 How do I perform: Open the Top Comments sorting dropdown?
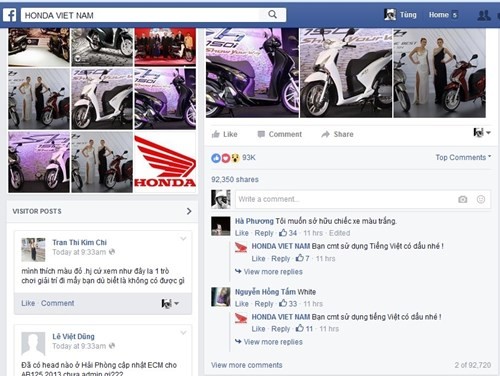coord(463,157)
